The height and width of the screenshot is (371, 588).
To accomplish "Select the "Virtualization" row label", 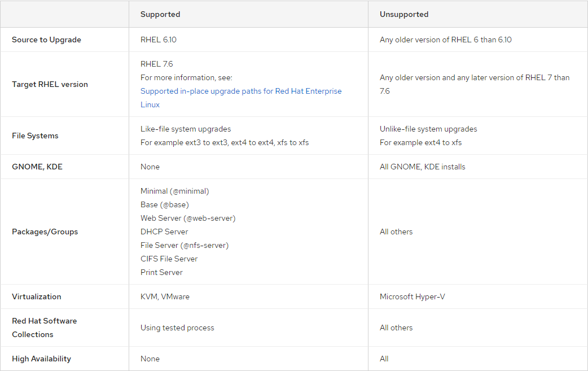I will [x=36, y=296].
